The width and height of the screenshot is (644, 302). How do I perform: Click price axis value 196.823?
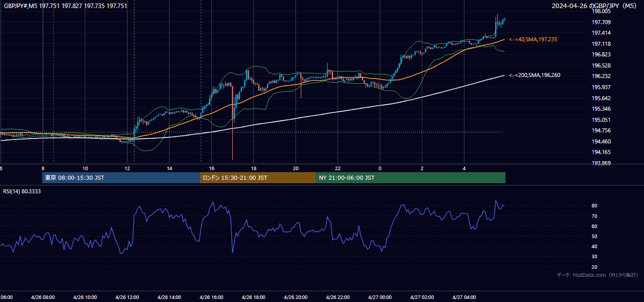pos(602,54)
